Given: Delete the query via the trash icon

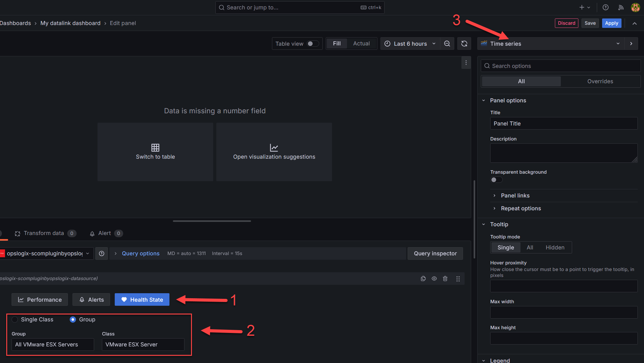Looking at the screenshot, I should click(x=445, y=279).
